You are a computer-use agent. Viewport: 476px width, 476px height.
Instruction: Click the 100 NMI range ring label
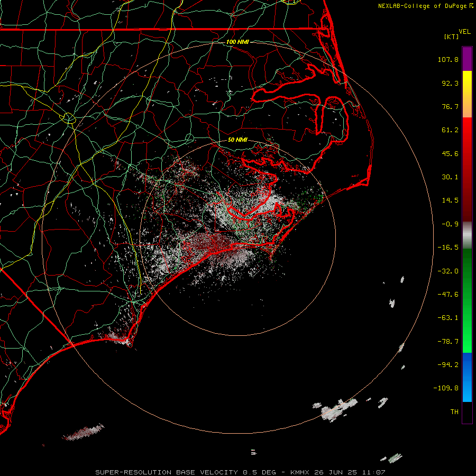[237, 42]
